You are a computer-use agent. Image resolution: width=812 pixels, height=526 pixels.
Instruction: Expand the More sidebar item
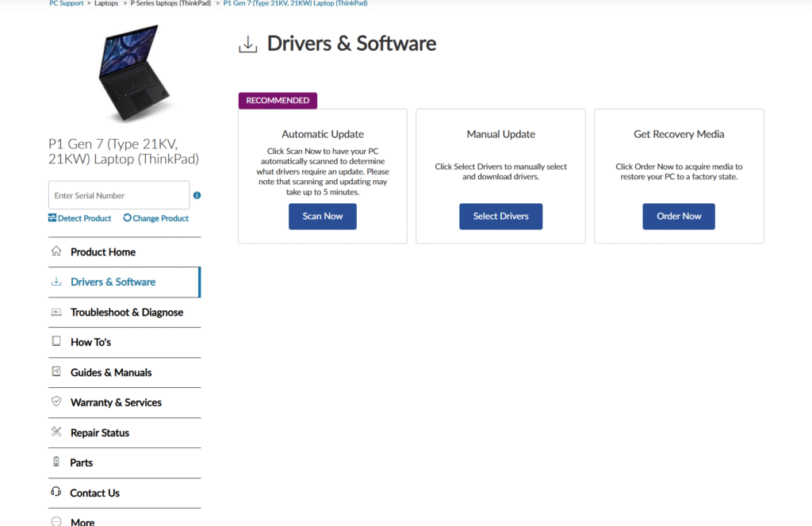point(82,521)
